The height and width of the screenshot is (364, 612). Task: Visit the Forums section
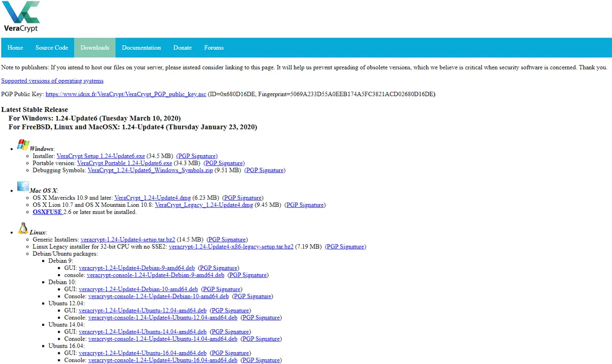click(x=214, y=48)
